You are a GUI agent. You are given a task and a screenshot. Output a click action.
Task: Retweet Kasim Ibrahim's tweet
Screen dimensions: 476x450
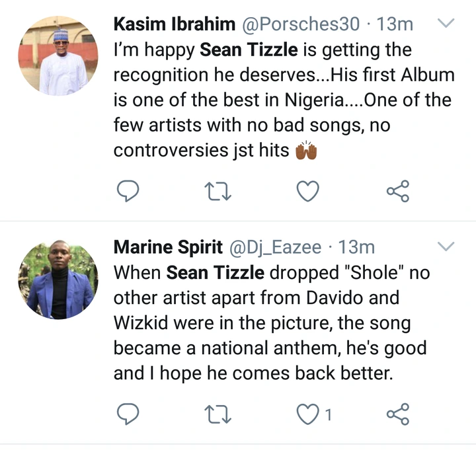[x=217, y=192]
